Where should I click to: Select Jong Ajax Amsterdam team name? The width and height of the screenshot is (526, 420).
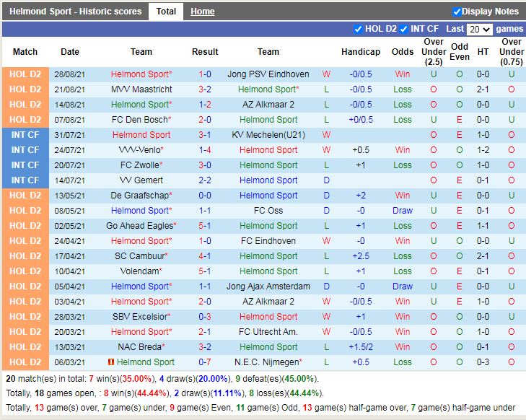[x=268, y=286]
